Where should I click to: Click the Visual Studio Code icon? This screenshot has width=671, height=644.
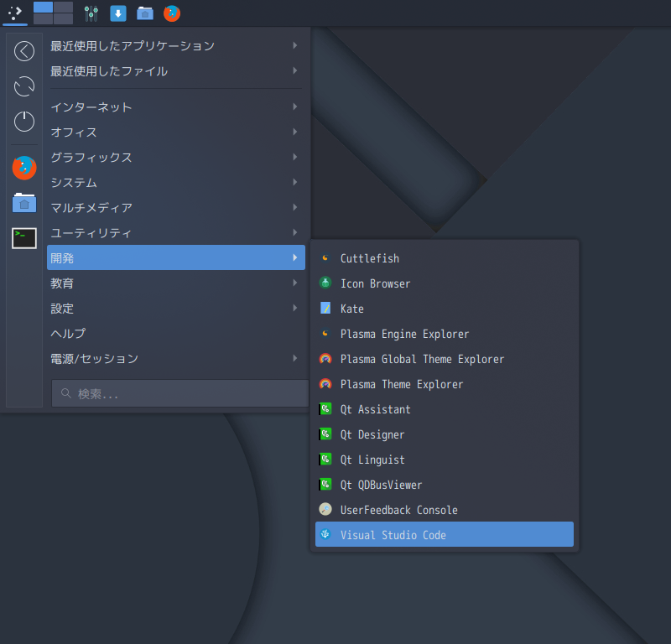(x=325, y=534)
